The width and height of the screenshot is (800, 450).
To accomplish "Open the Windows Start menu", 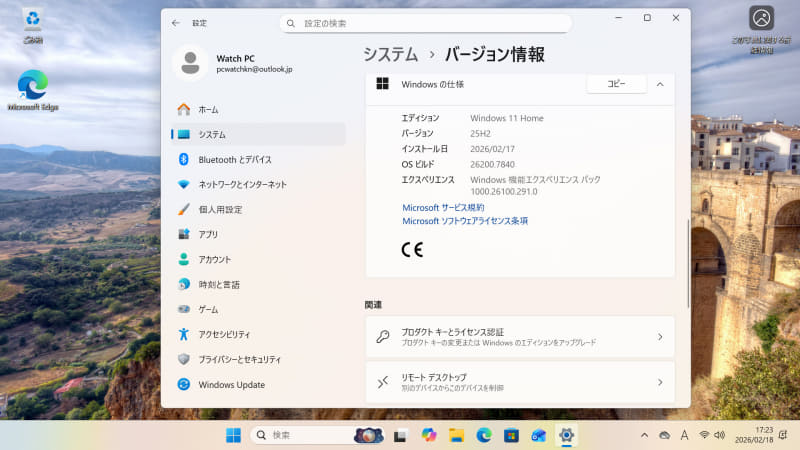I will point(233,435).
